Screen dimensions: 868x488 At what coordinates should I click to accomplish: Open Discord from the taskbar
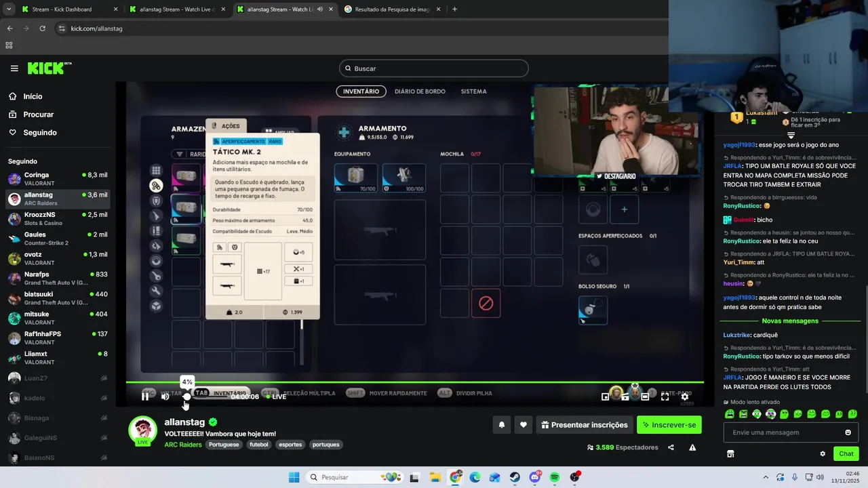coord(535,477)
